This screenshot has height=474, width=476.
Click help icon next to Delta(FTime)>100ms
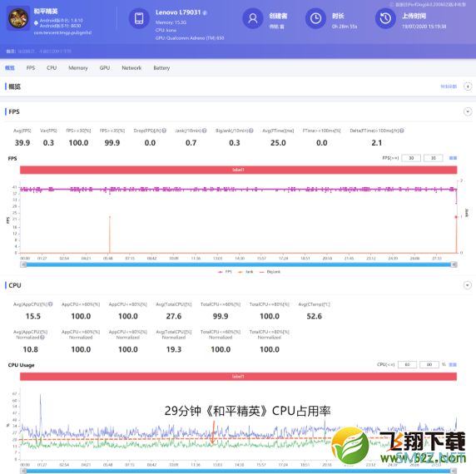402,131
